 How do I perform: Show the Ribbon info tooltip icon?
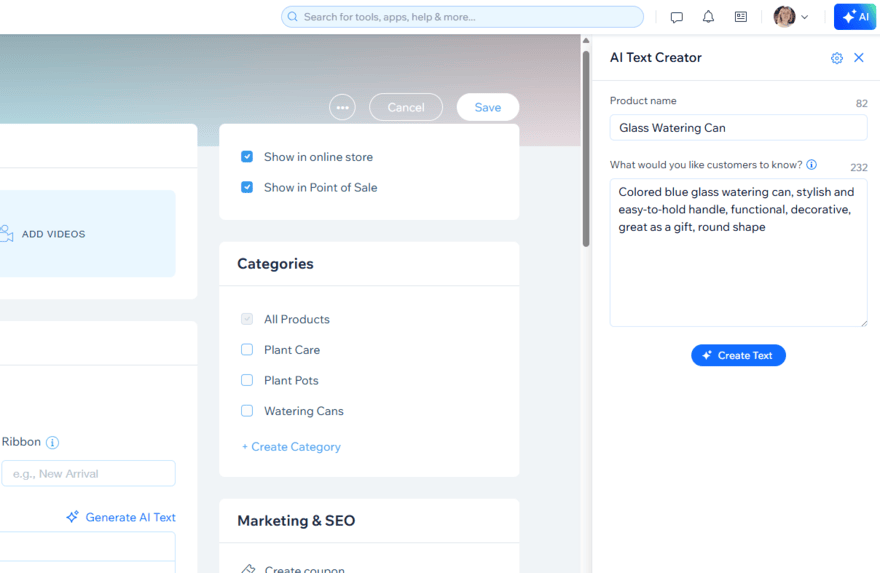coord(52,442)
